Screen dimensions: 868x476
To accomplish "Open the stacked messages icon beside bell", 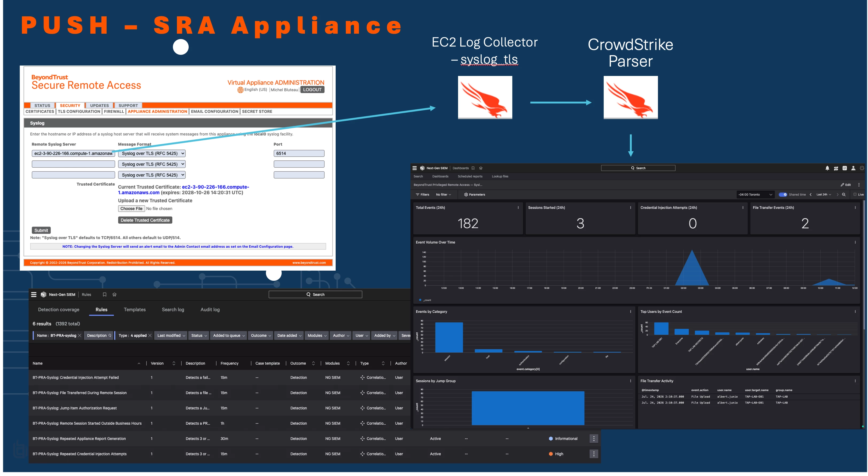I will point(836,168).
